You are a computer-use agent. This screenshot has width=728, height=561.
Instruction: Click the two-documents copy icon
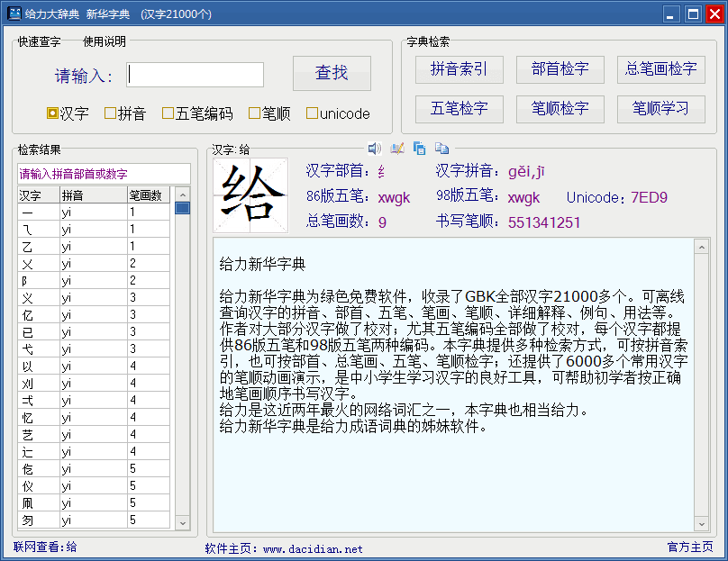coord(441,149)
